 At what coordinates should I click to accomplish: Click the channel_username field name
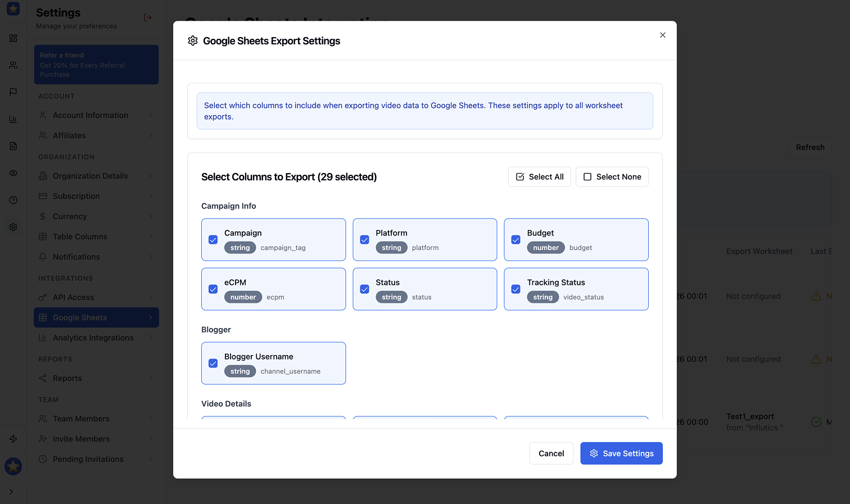tap(291, 371)
